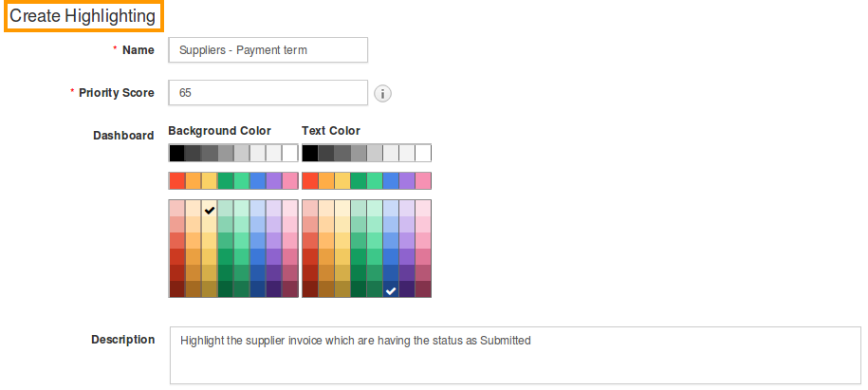Select the darkest maroon-pink shade under Background Color

click(x=290, y=289)
